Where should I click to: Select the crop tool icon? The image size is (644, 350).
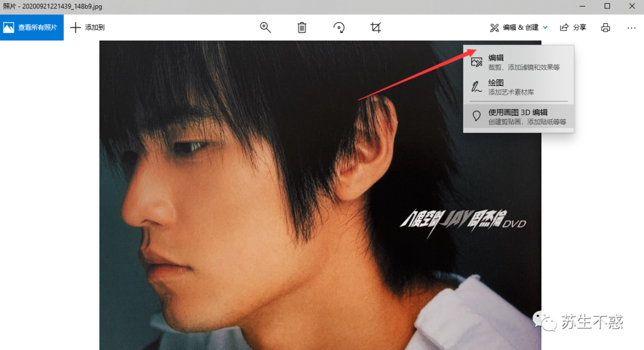click(376, 27)
